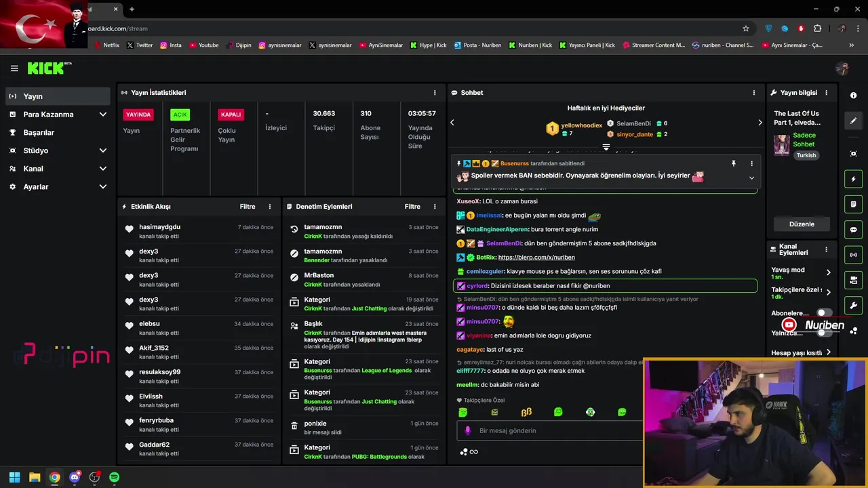868x488 pixels.
Task: Show overflow bookmarks chevron
Action: [x=852, y=45]
